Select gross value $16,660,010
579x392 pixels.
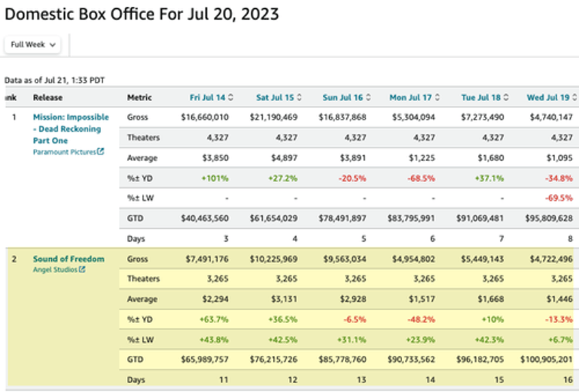[x=205, y=117]
